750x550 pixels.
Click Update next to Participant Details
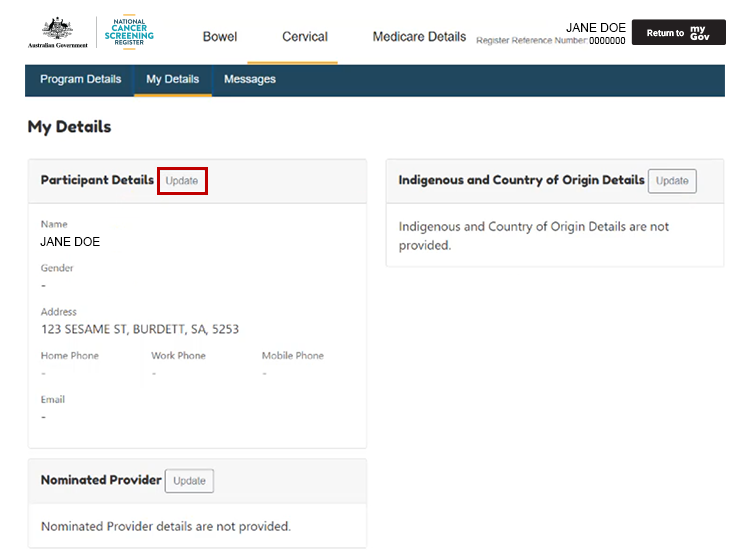182,181
